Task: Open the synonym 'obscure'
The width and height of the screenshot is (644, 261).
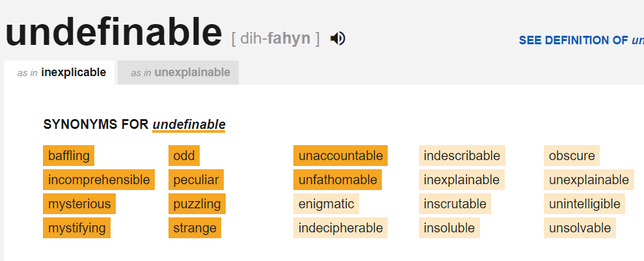Action: tap(572, 156)
